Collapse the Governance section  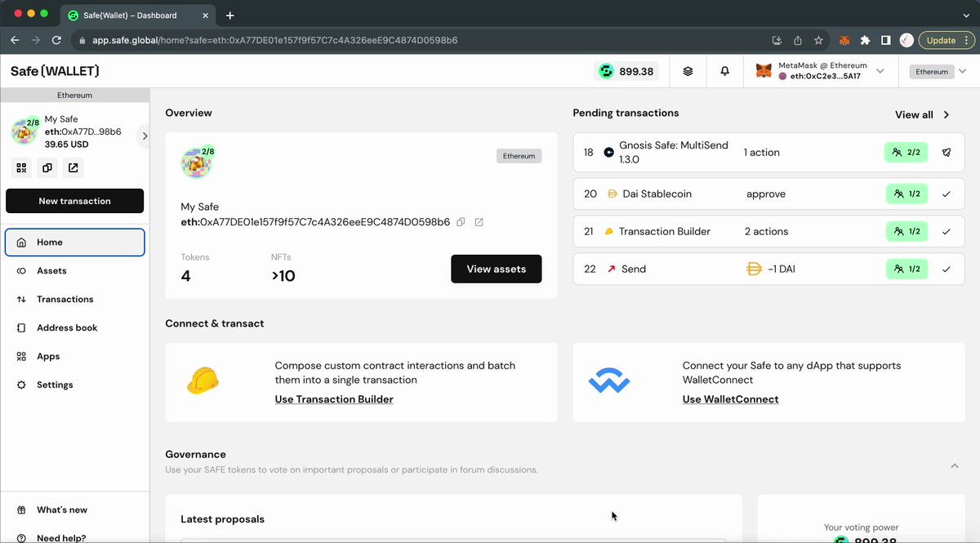(955, 465)
